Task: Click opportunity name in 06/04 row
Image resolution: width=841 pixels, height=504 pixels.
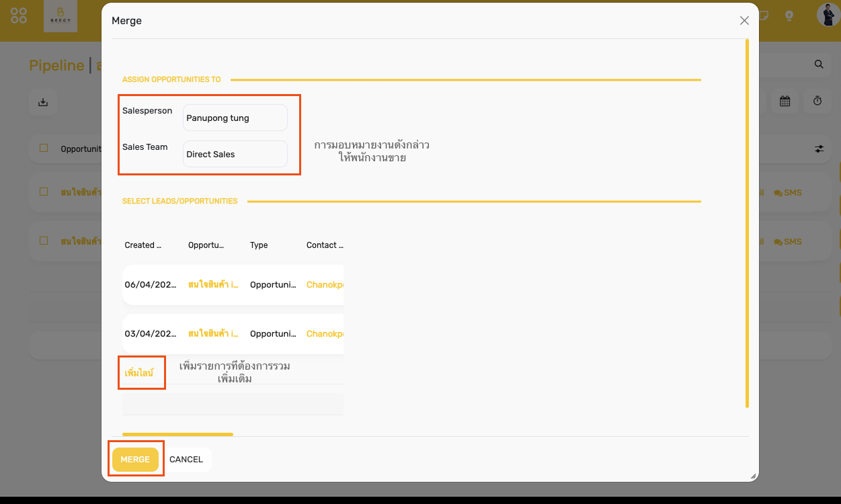Action: click(213, 285)
